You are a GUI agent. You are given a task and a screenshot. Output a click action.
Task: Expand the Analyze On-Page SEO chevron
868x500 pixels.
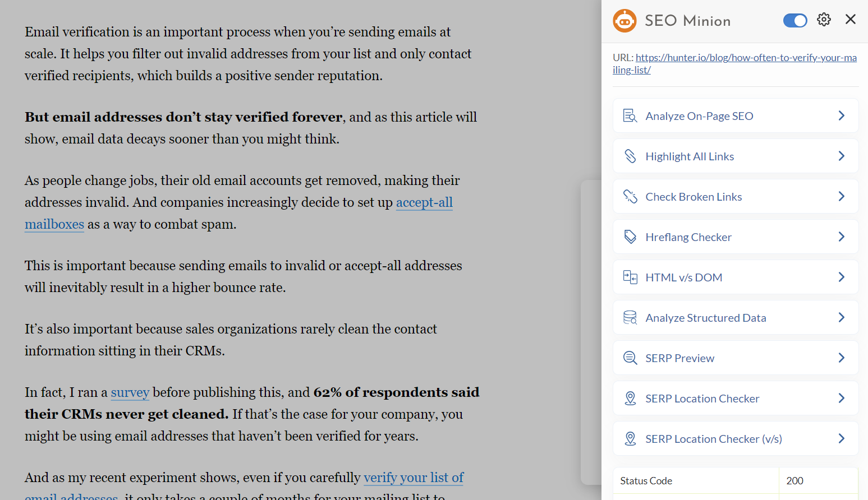pos(841,116)
